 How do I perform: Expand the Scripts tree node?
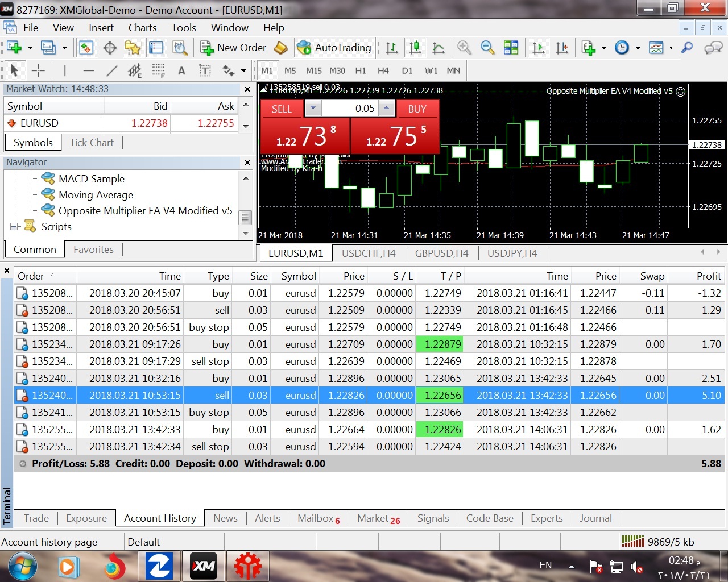coord(14,226)
